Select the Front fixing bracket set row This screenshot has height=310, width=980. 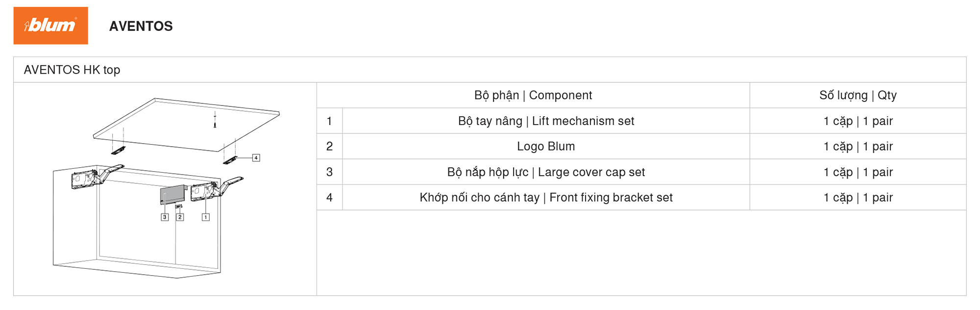pos(641,197)
